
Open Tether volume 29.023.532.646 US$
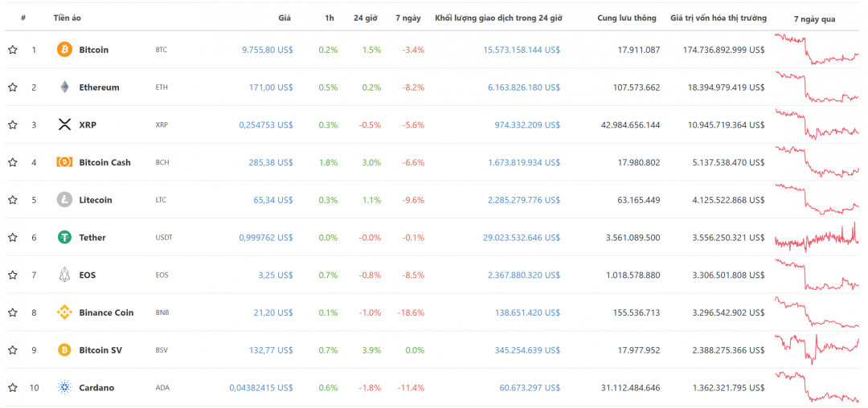point(522,238)
